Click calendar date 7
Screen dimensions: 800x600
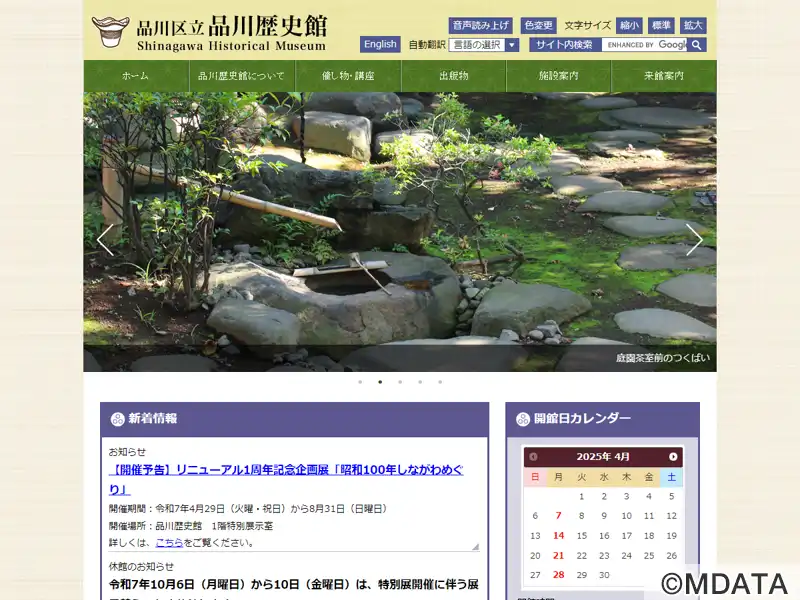tap(558, 516)
